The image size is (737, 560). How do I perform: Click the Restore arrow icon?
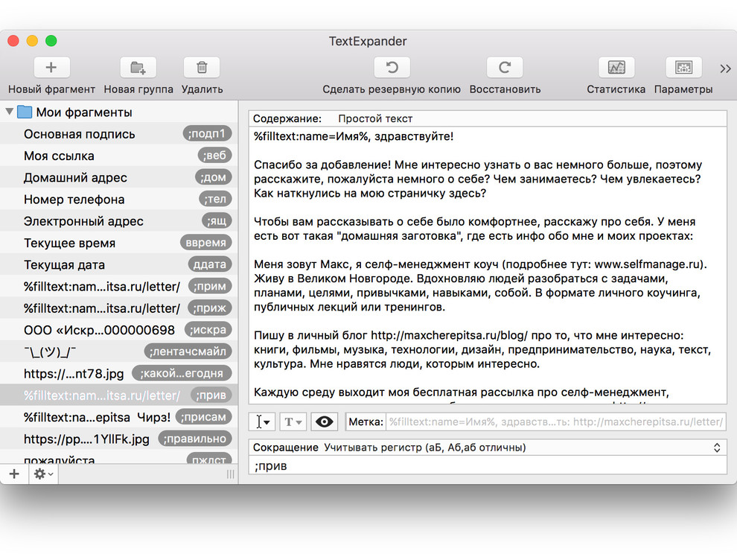click(x=505, y=68)
